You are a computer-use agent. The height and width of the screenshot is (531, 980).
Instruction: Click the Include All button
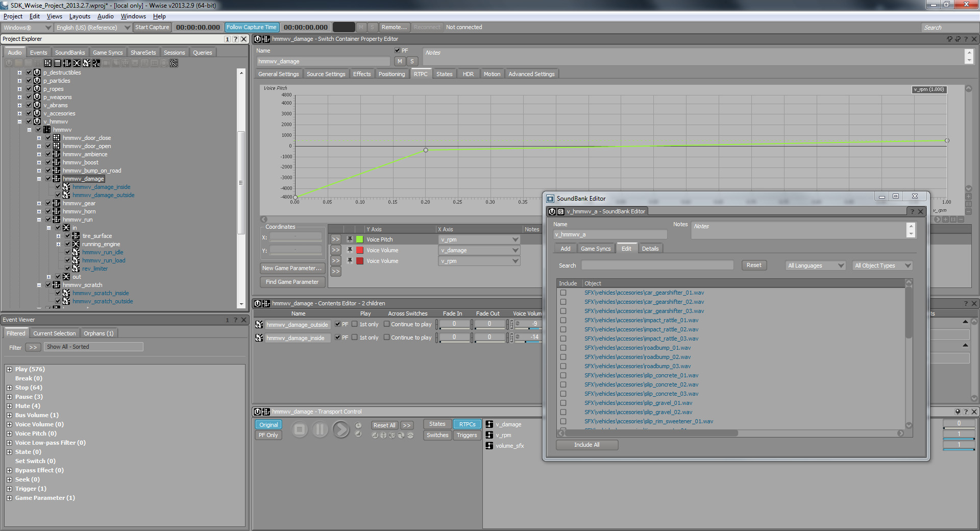coord(586,445)
